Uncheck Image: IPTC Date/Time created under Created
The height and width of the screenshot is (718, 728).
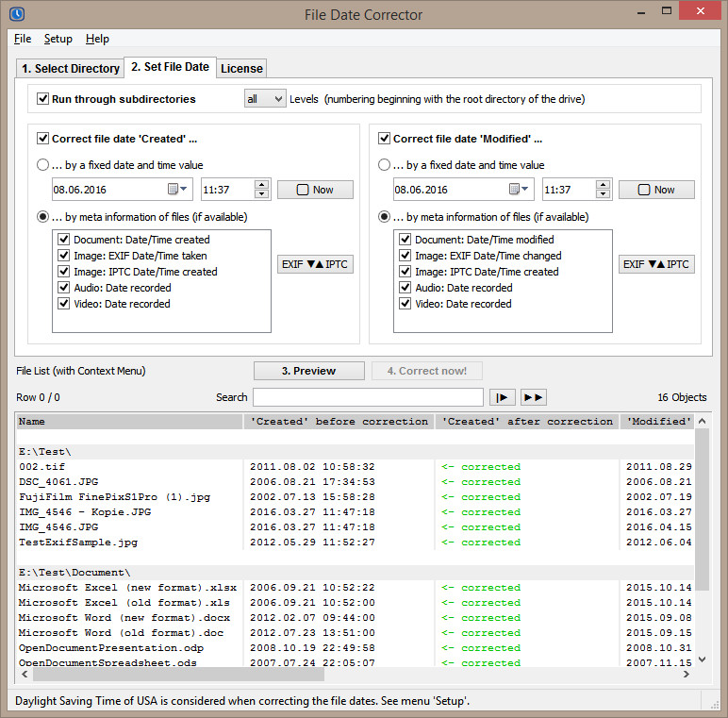(63, 272)
